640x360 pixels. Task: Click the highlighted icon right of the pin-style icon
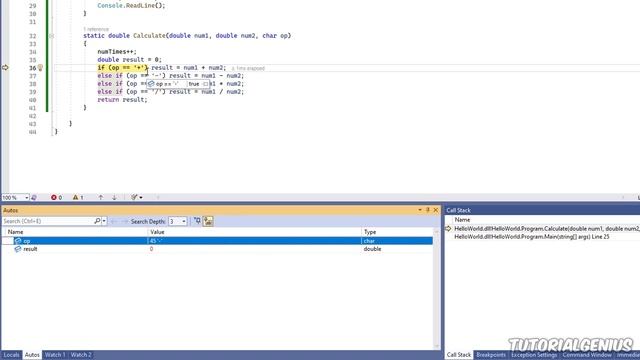click(x=208, y=221)
